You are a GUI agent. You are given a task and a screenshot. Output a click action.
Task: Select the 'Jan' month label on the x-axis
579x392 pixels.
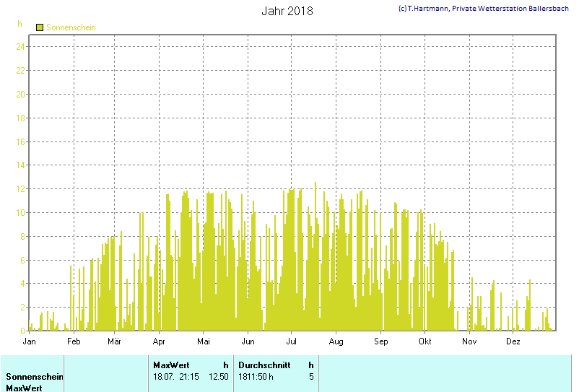coord(30,341)
